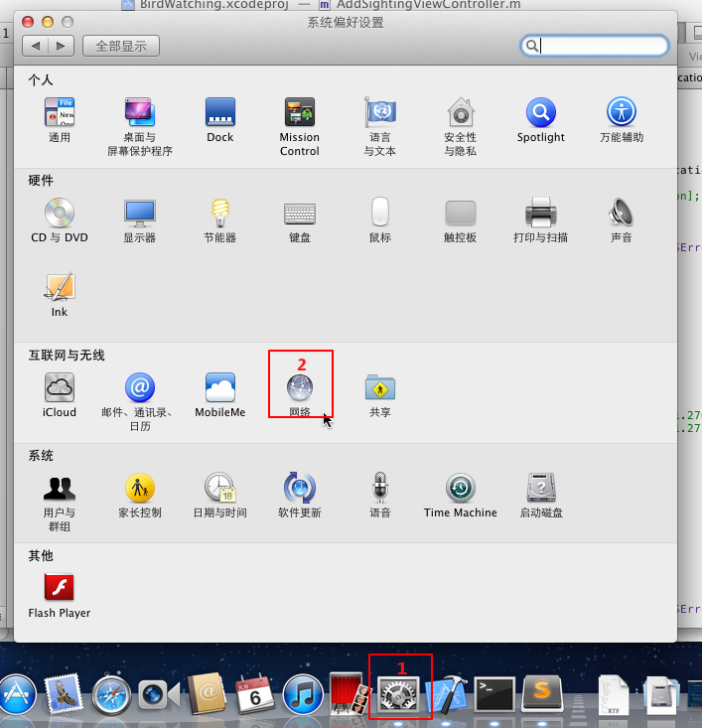Open 触控板 trackpad preferences
Viewport: 702px width, 728px height.
(460, 220)
